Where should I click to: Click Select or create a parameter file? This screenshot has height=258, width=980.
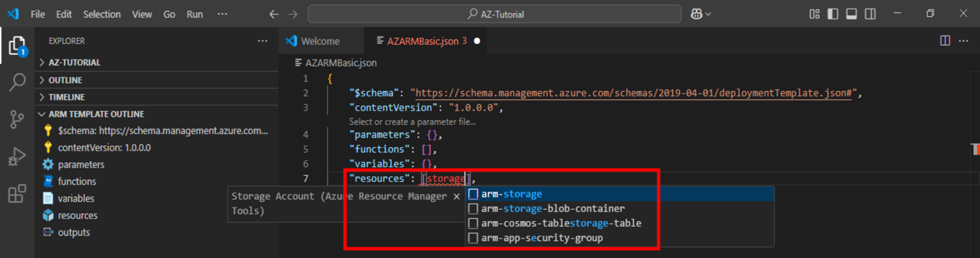412,121
